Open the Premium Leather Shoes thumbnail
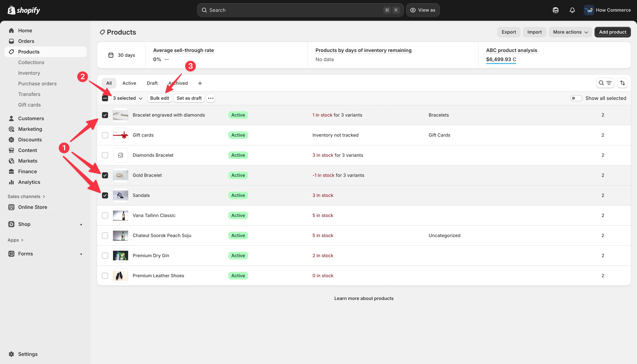The height and width of the screenshot is (364, 637). [121, 276]
